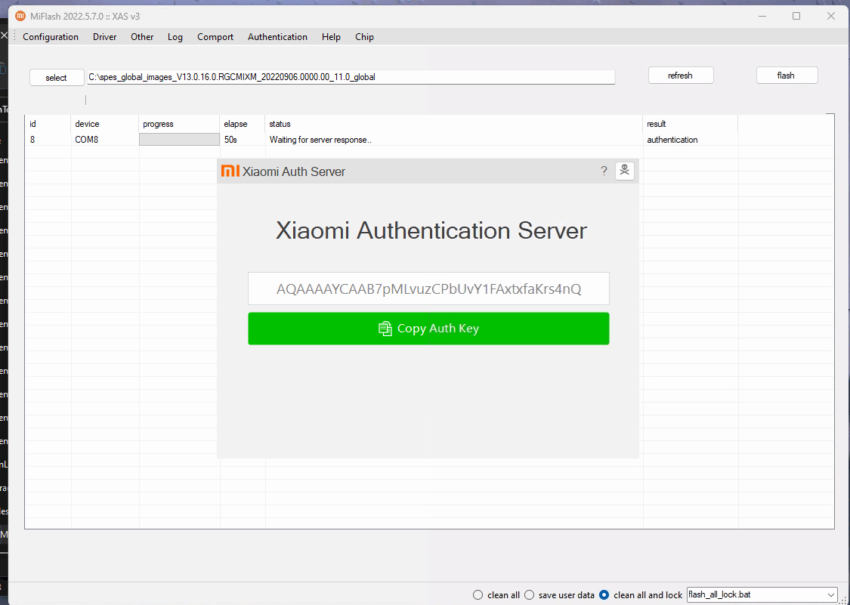Image resolution: width=850 pixels, height=605 pixels.
Task: Open the Authentication menu
Action: pyautogui.click(x=278, y=37)
